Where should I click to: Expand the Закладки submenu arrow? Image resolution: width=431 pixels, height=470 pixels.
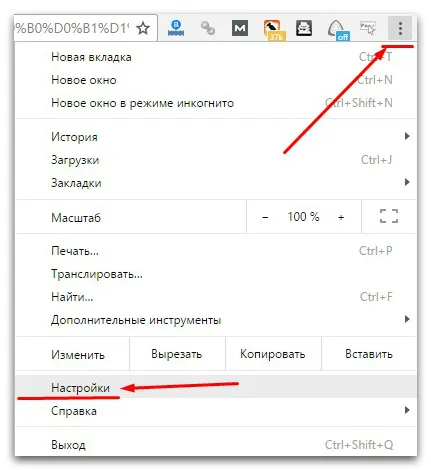407,182
